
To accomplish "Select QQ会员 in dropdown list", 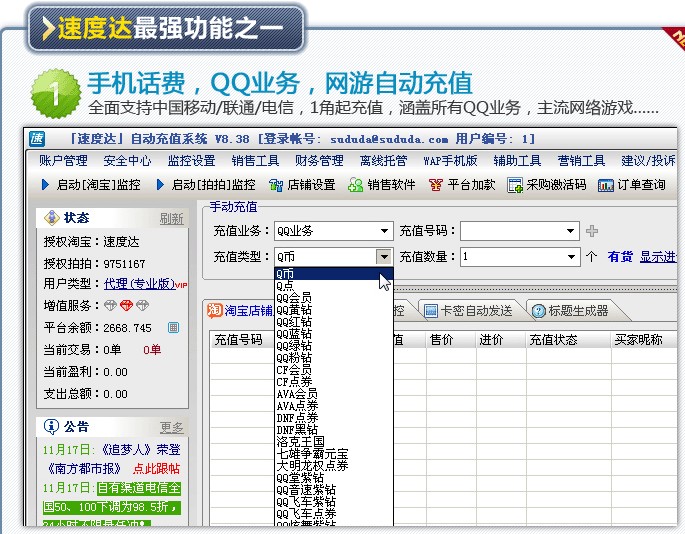I will pos(334,298).
